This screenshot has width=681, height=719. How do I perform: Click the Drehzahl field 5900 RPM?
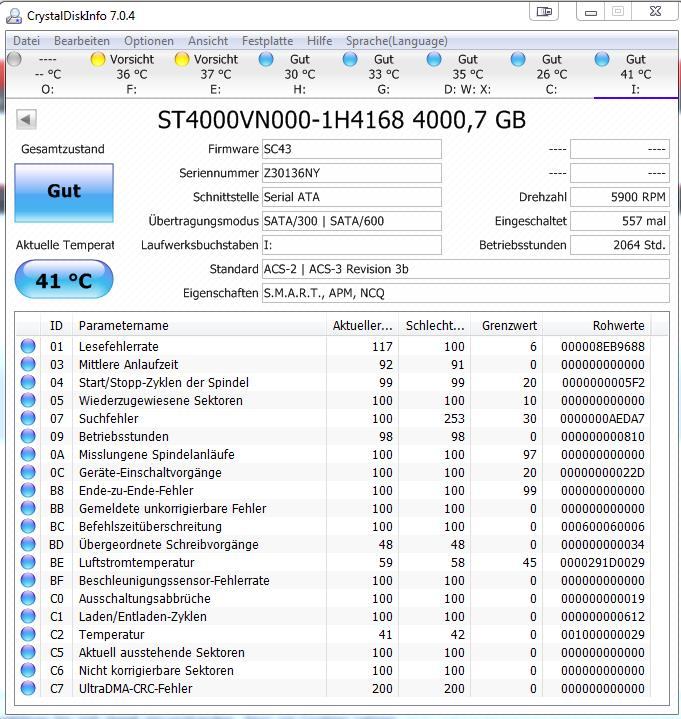point(620,197)
